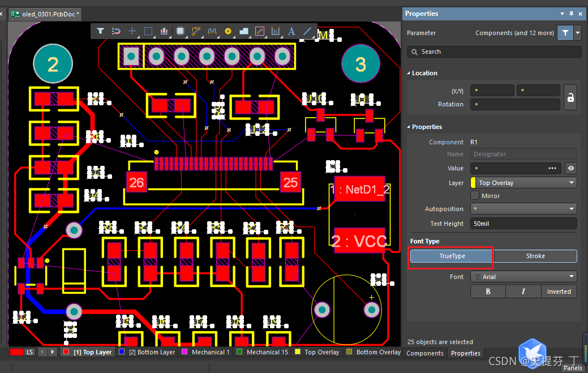Collapse the Properties section
The image size is (588, 373).
click(409, 127)
